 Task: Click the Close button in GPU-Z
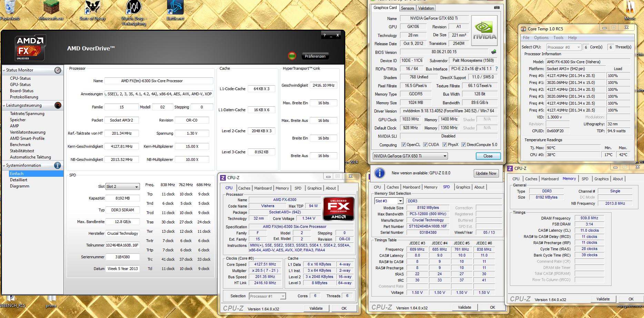point(488,156)
